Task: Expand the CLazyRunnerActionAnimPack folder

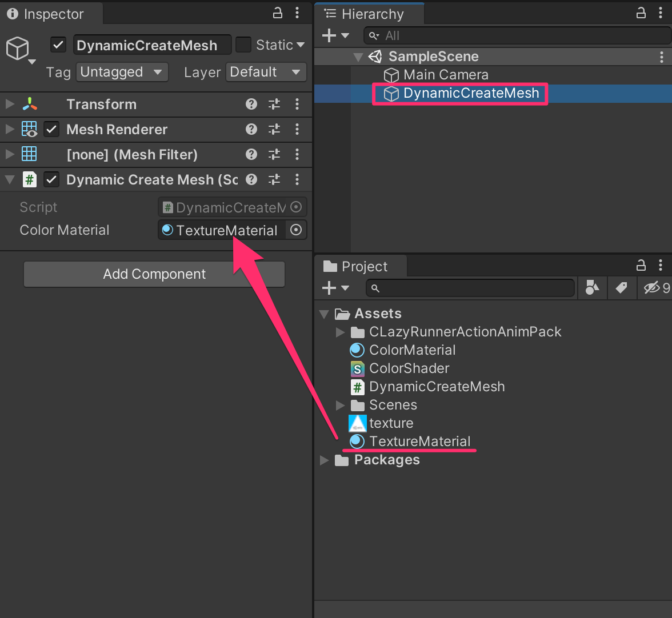Action: pyautogui.click(x=341, y=332)
